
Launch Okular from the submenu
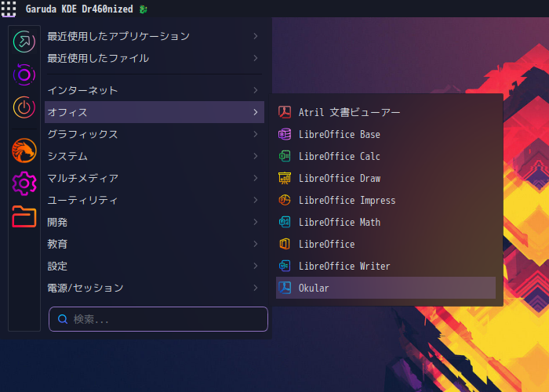pos(386,288)
